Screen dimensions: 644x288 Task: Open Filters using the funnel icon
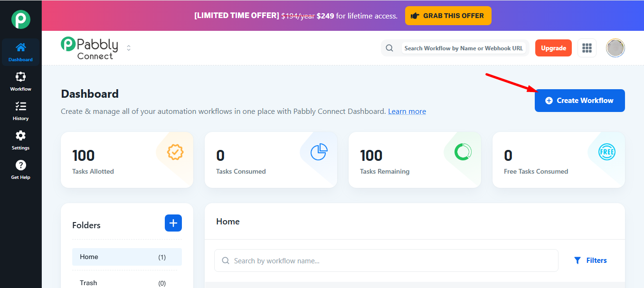590,260
